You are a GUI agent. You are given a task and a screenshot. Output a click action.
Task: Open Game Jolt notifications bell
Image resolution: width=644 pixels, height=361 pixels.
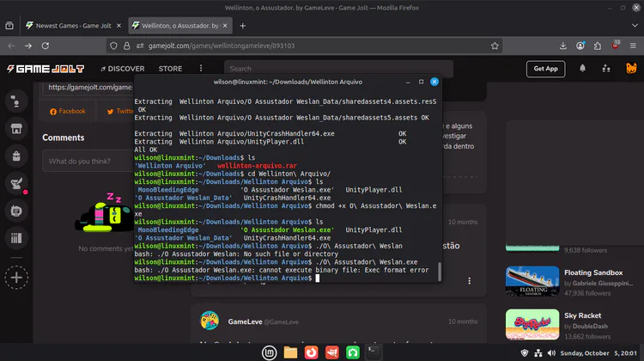[582, 68]
